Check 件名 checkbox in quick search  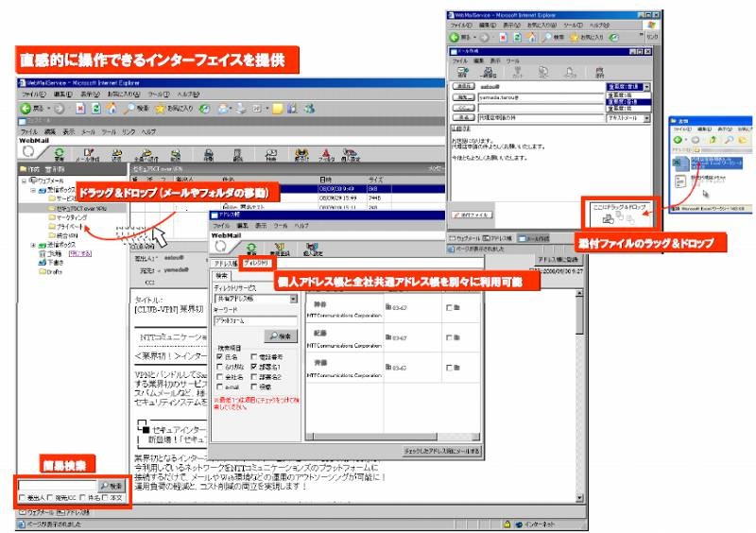(x=82, y=497)
